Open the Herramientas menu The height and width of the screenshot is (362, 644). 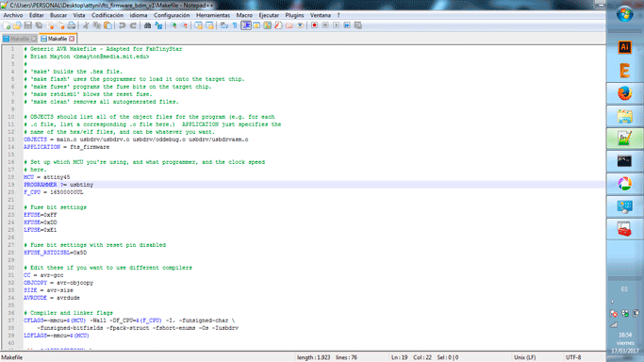tap(213, 15)
